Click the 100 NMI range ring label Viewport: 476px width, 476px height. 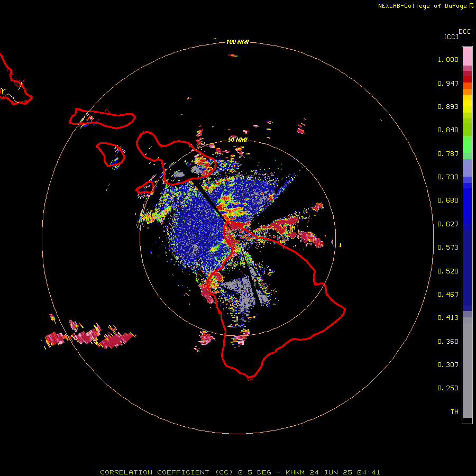click(237, 42)
